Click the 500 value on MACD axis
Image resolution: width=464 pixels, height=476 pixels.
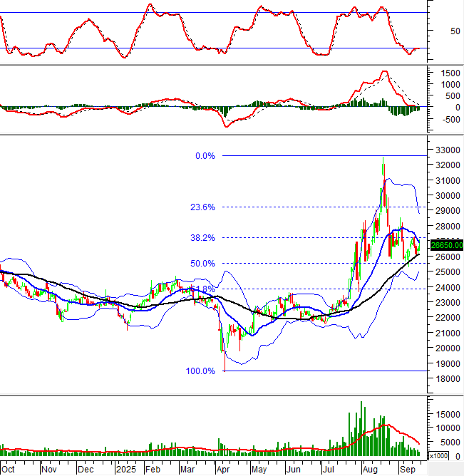[453, 96]
